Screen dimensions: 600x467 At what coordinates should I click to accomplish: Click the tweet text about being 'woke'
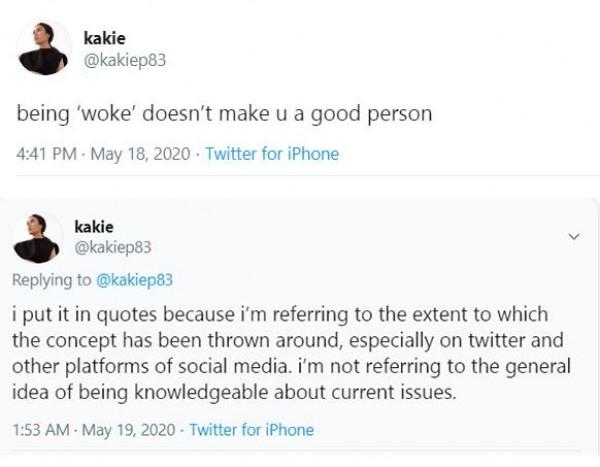point(224,113)
